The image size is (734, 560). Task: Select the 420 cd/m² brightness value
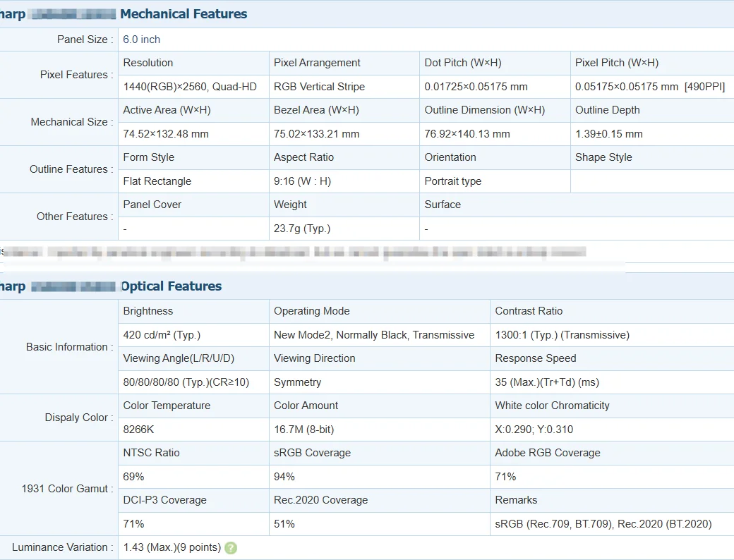click(162, 335)
